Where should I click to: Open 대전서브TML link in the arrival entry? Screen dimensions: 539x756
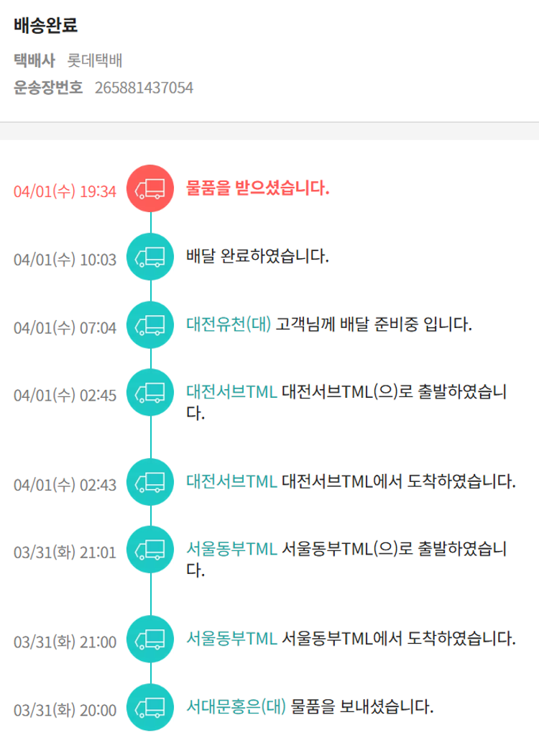[x=231, y=481]
